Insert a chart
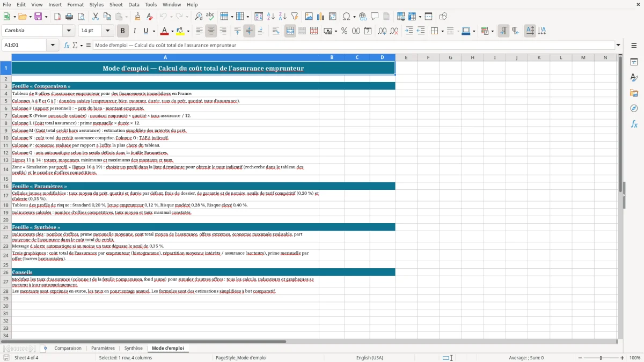 [x=321, y=17]
